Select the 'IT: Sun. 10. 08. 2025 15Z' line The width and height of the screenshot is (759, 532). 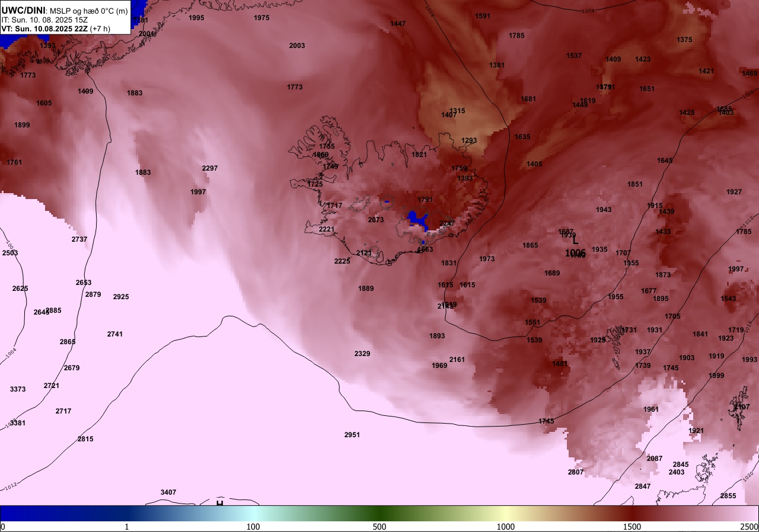pyautogui.click(x=44, y=20)
